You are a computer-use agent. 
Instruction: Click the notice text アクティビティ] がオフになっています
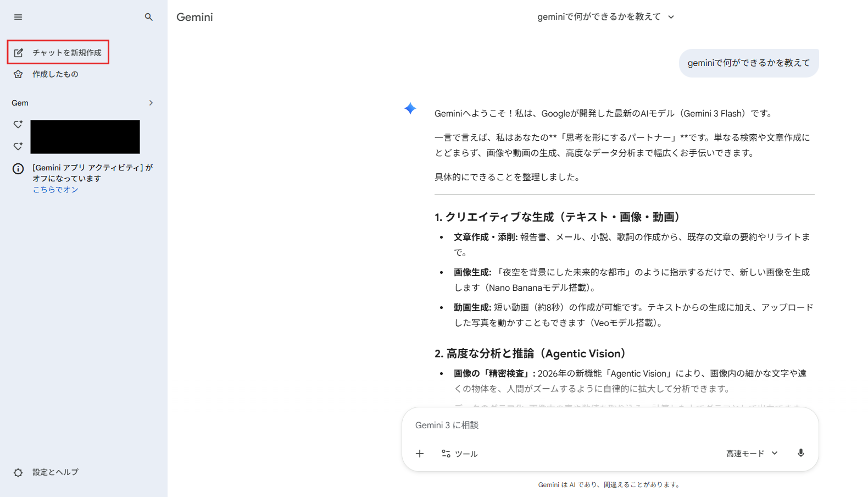92,173
